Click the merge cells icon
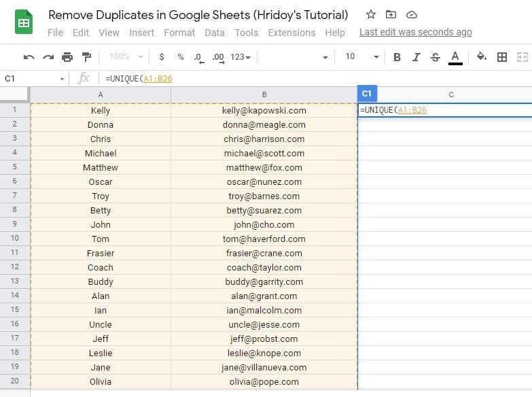The height and width of the screenshot is (397, 532). click(522, 57)
